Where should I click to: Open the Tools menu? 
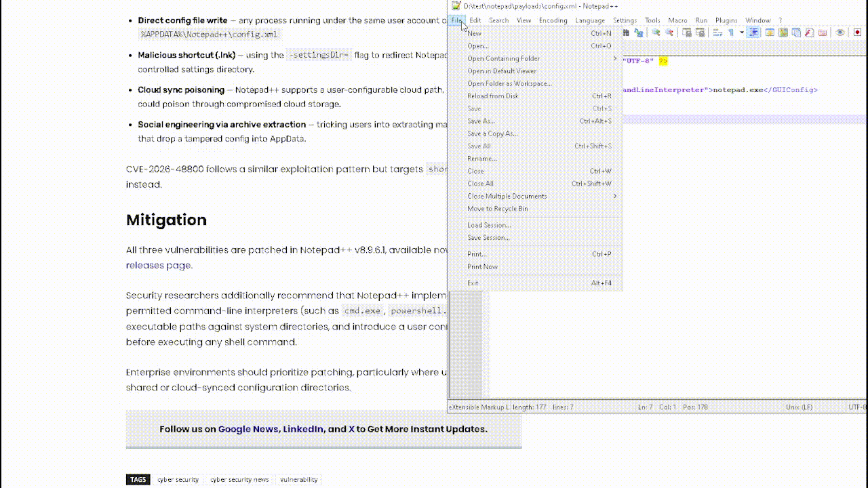coord(652,20)
